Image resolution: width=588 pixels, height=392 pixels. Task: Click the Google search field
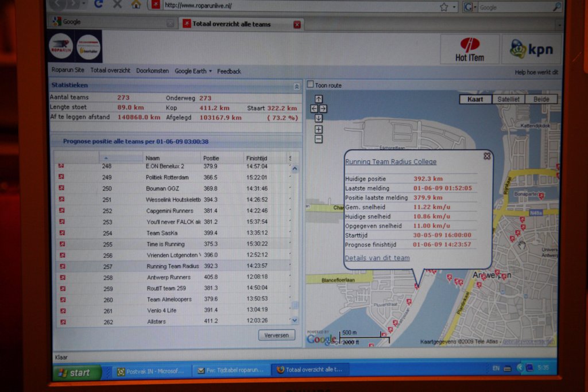[515, 7]
